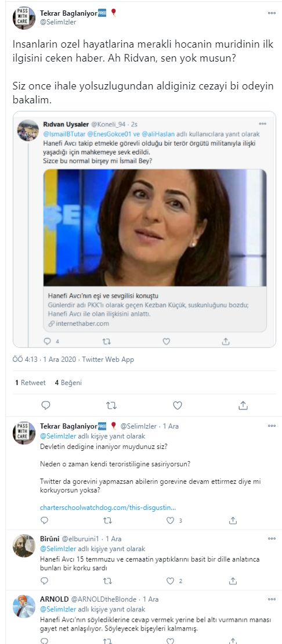Retweet Birûni's reply

click(x=107, y=581)
